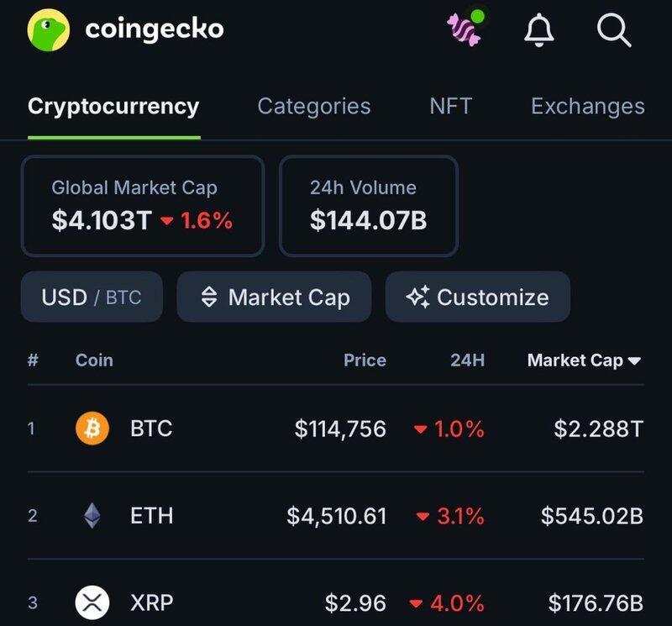Click the sparkle icon on Customize
This screenshot has height=626, width=672.
[417, 297]
